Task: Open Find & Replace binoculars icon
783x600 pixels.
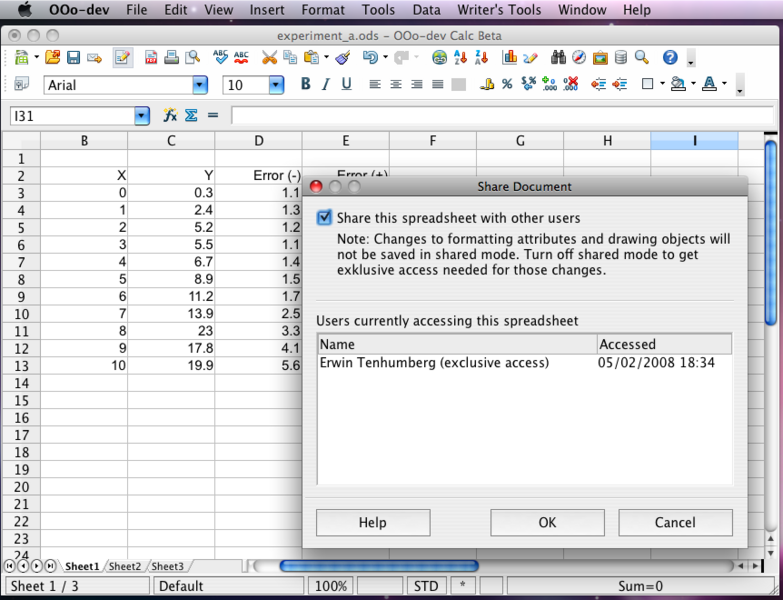Action: click(558, 58)
